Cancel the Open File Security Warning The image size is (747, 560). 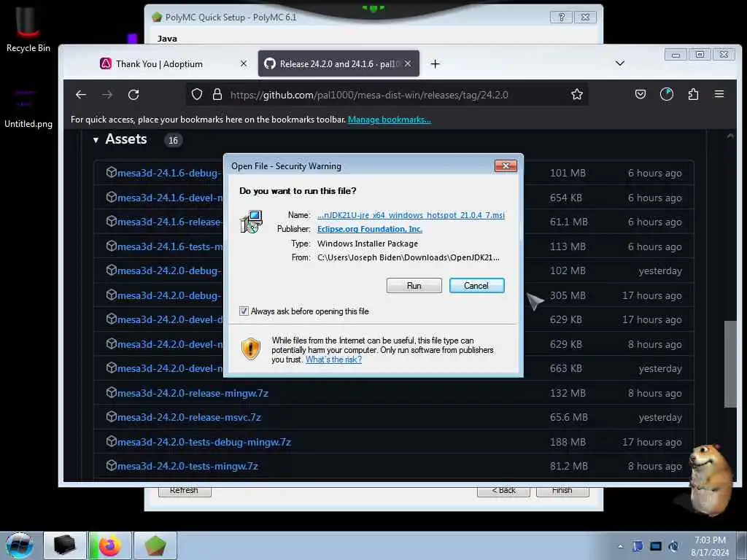click(x=476, y=285)
